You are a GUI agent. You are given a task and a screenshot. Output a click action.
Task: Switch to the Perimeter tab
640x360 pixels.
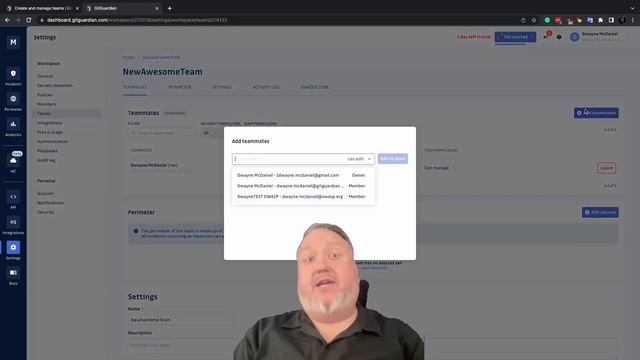point(180,87)
